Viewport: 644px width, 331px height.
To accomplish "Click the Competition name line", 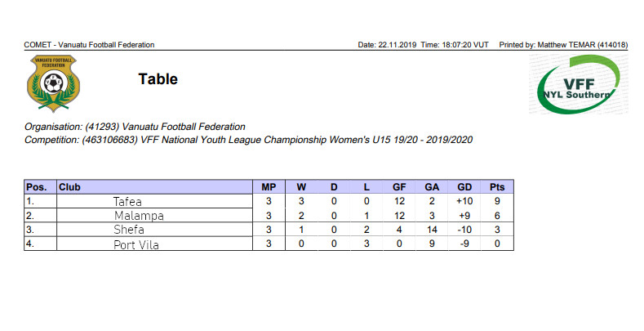I will (248, 140).
